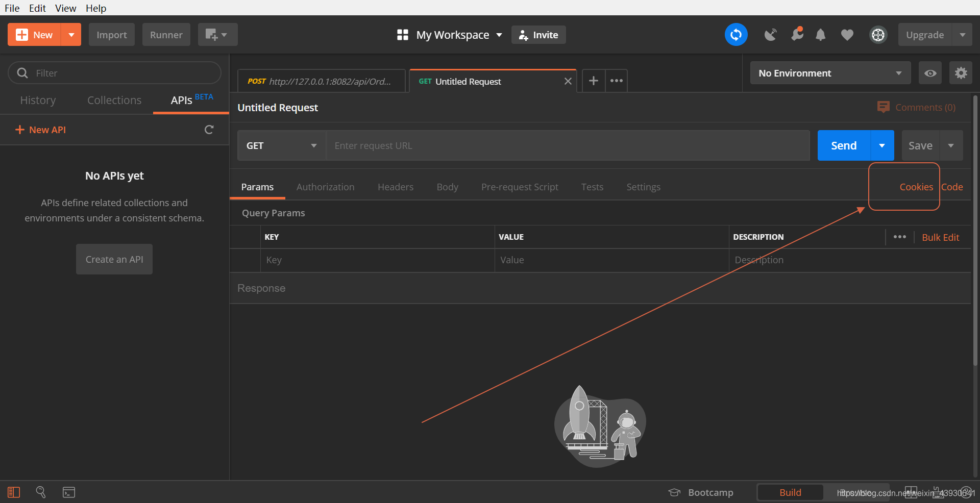Open the Find and Replace icon
The image size is (980, 503).
tap(41, 492)
